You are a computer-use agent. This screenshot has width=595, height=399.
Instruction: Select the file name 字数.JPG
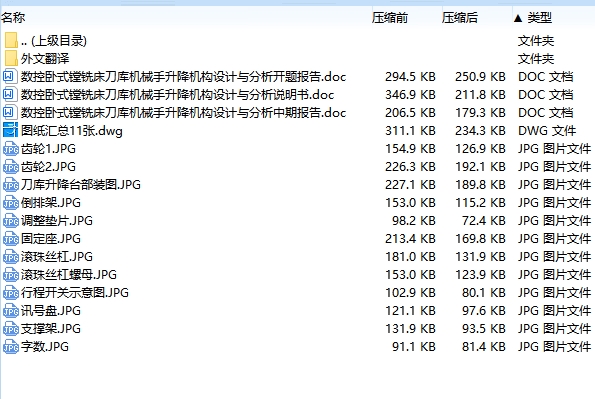pos(45,347)
